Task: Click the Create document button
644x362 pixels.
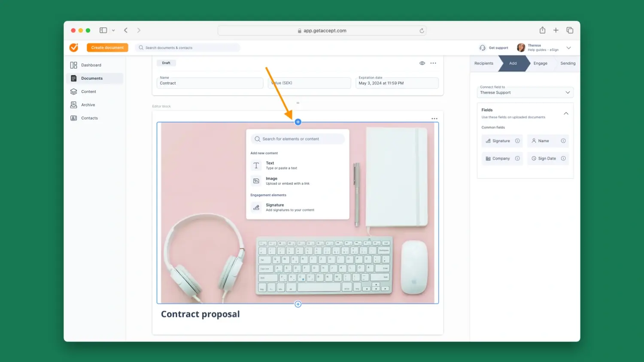Action: click(107, 47)
